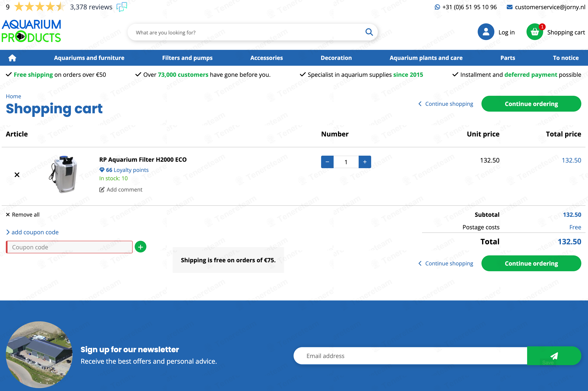This screenshot has width=588, height=391.
Task: Click the aquarium filter product thumbnail
Action: point(63,174)
